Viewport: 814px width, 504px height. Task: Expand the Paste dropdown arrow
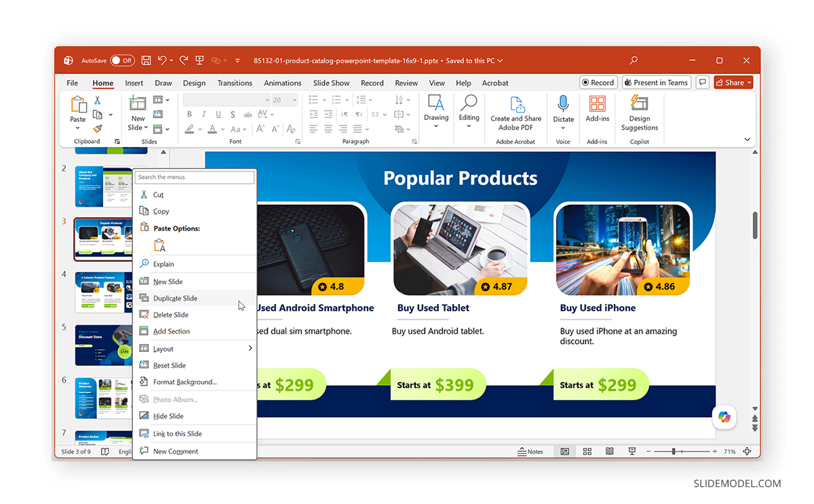pos(77,128)
